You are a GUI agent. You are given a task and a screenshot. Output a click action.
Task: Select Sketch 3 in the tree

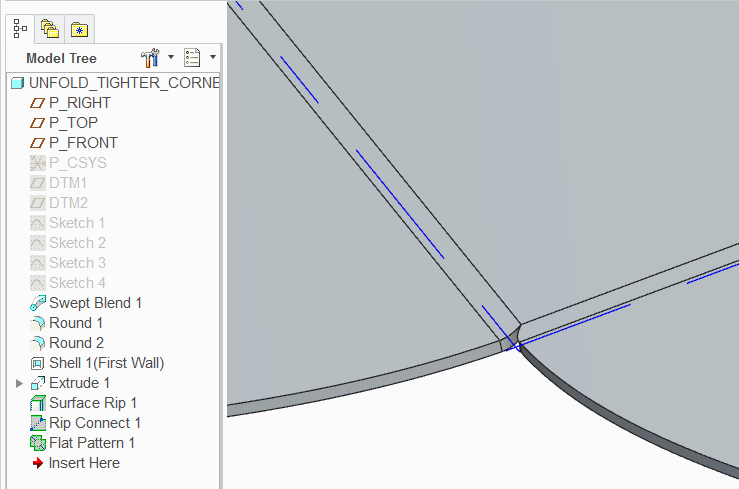(x=77, y=262)
